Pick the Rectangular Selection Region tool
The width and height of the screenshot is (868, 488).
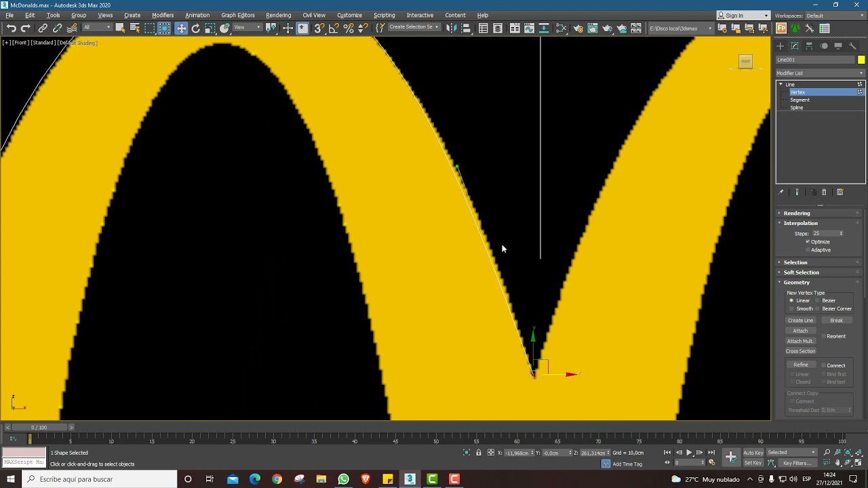click(149, 28)
